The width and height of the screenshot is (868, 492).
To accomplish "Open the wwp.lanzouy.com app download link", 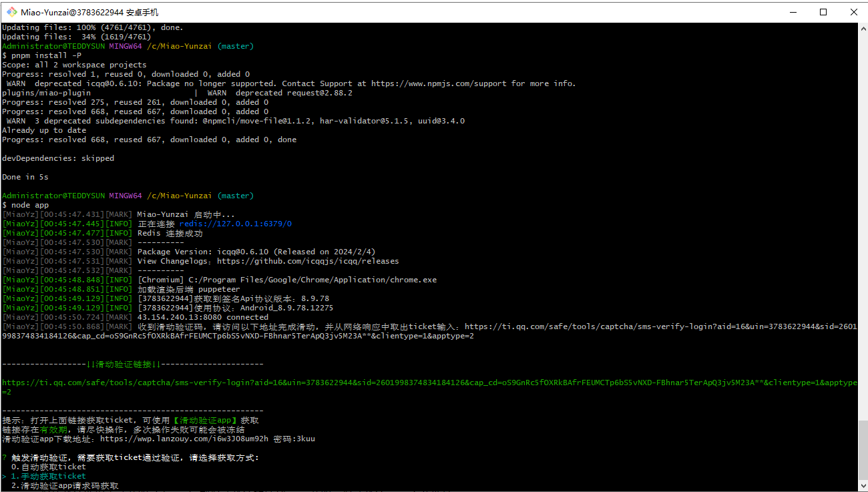I will pyautogui.click(x=184, y=439).
